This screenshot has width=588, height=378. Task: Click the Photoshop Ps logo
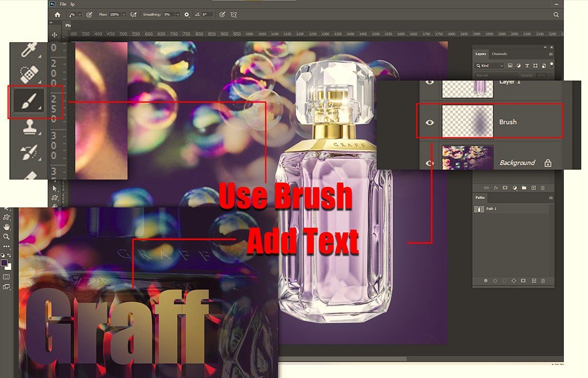pyautogui.click(x=53, y=4)
